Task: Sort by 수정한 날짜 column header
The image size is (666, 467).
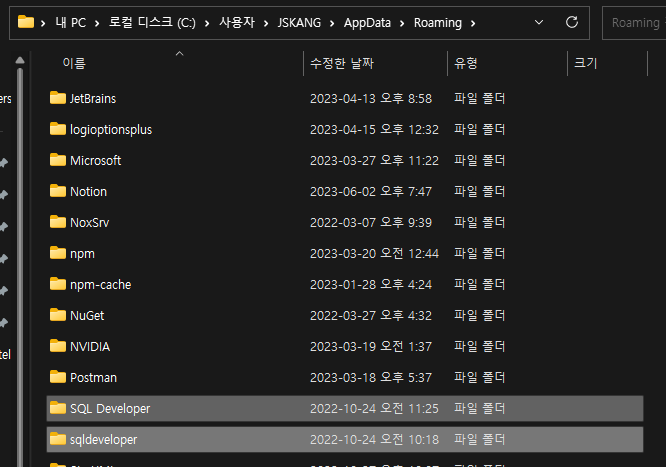Action: [x=341, y=63]
